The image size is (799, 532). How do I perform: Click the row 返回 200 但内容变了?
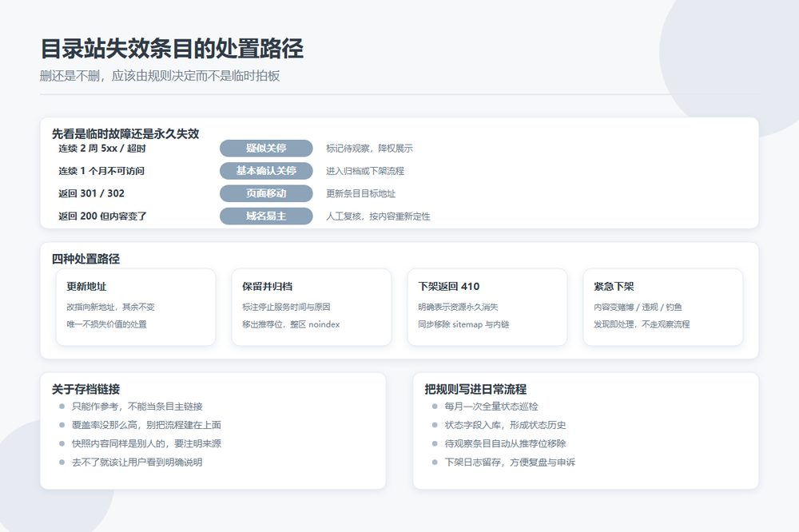[102, 216]
